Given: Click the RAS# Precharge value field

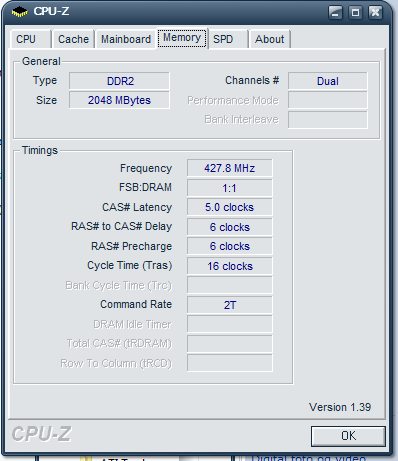Looking at the screenshot, I should 230,246.
